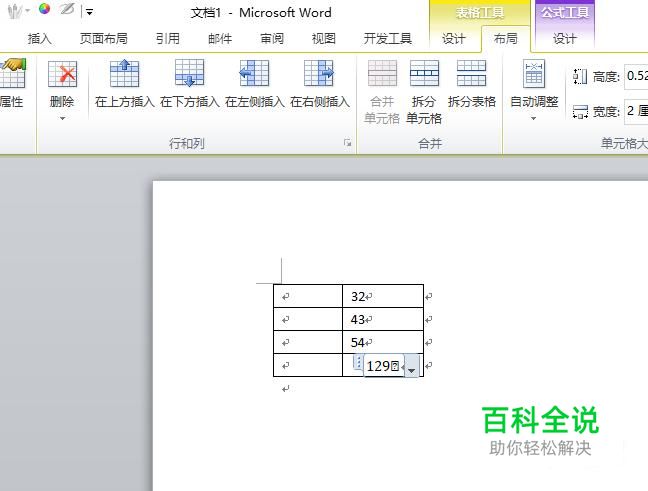Open the References (引用) tab
This screenshot has height=491, width=648.
[x=168, y=39]
